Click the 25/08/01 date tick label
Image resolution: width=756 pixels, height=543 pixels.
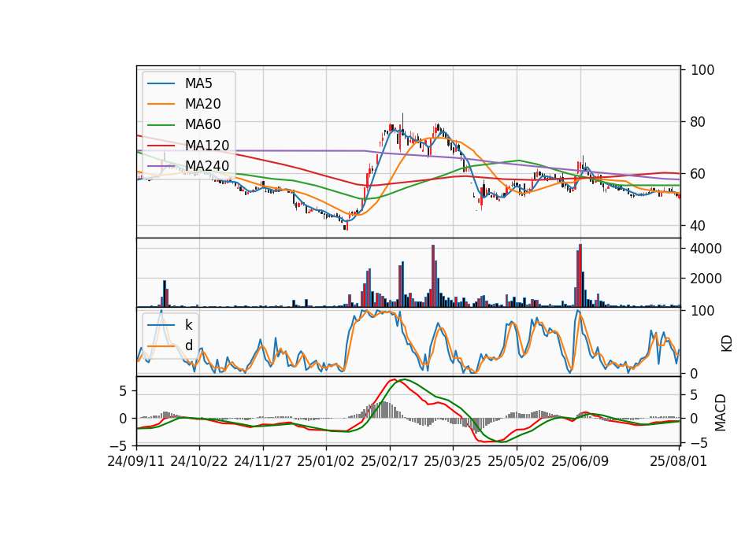coord(678,461)
